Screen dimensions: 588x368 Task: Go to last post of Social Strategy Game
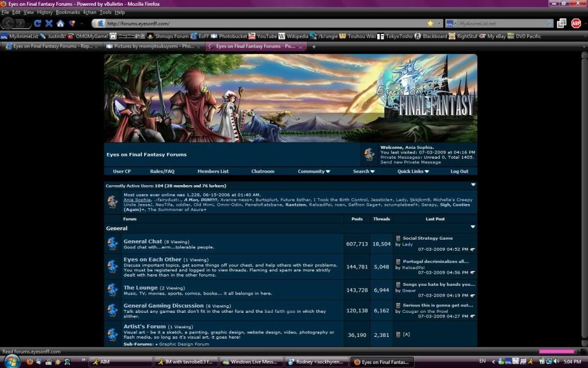click(473, 250)
